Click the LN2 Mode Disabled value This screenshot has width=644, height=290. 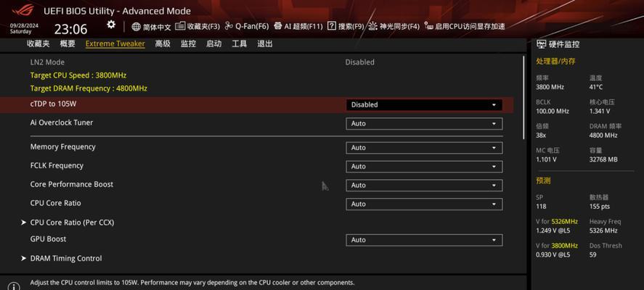point(360,62)
